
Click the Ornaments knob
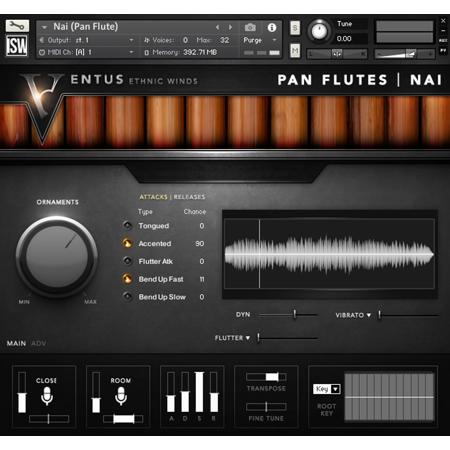(x=57, y=257)
